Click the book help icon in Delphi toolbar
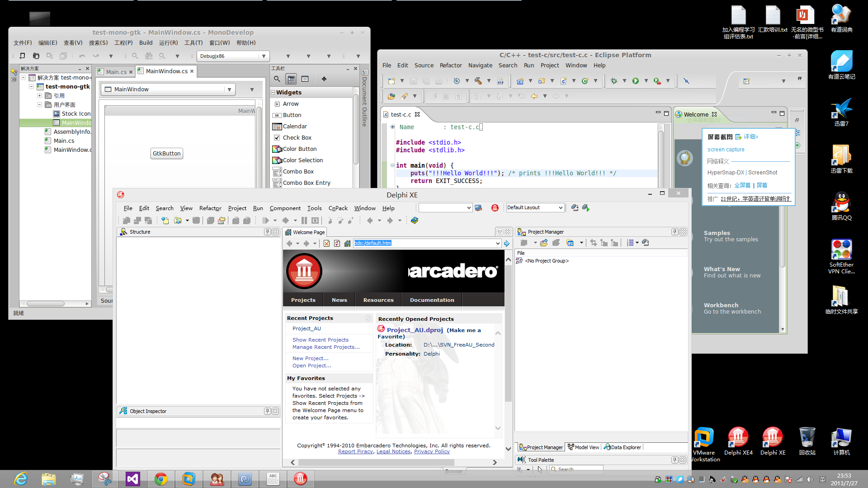Image resolution: width=868 pixels, height=488 pixels. tap(415, 221)
